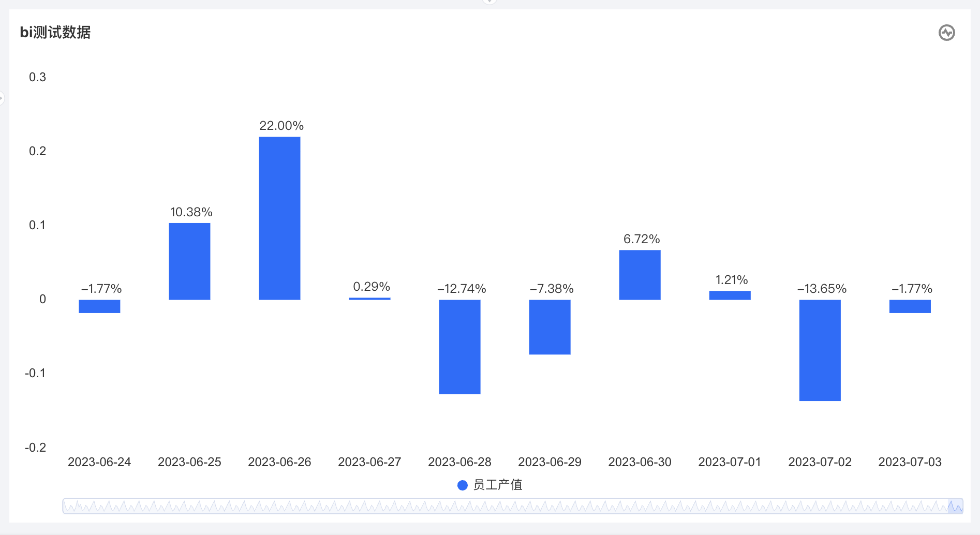980x535 pixels.
Task: Click the collapse handle at the top edge
Action: coord(489,2)
